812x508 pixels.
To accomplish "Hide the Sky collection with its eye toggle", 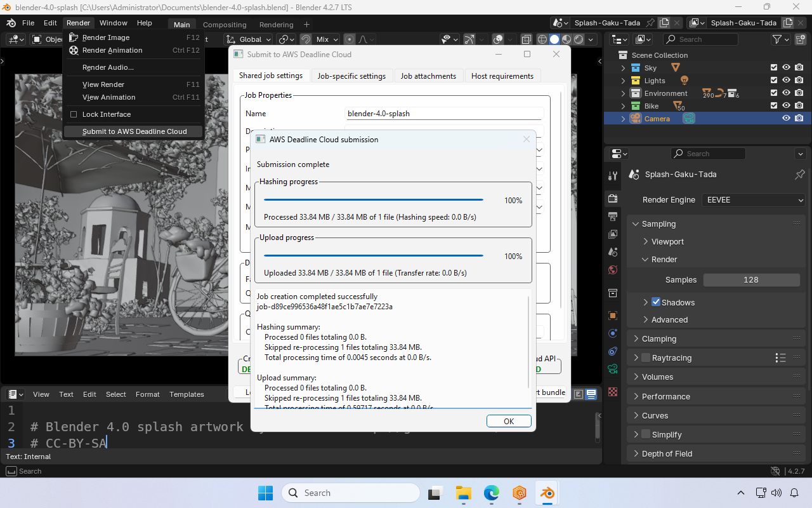I will 785,67.
